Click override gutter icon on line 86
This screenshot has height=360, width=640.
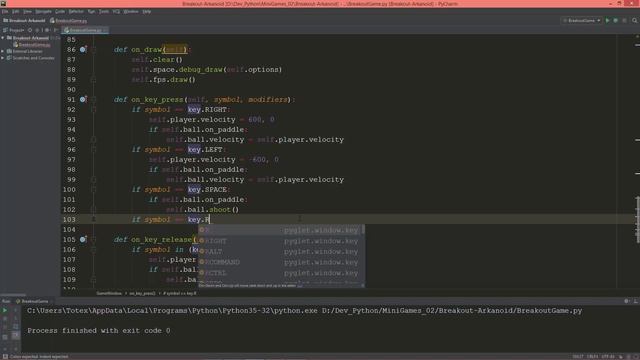83,49
